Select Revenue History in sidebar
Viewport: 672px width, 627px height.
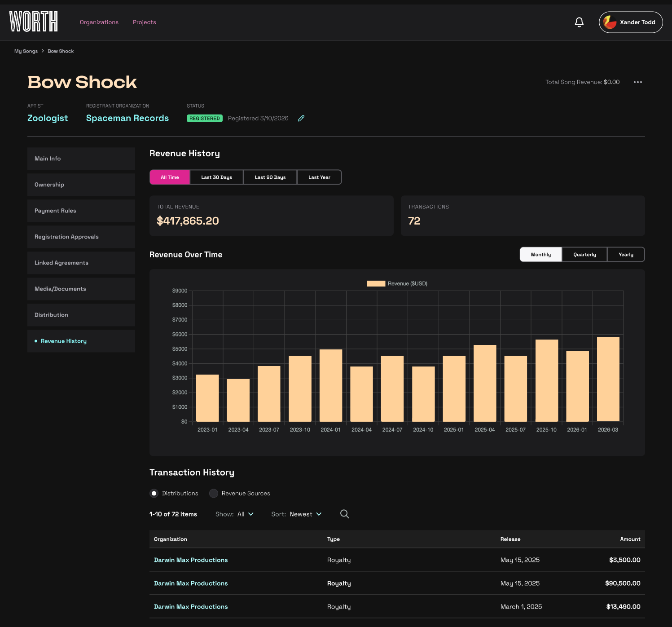tap(81, 341)
